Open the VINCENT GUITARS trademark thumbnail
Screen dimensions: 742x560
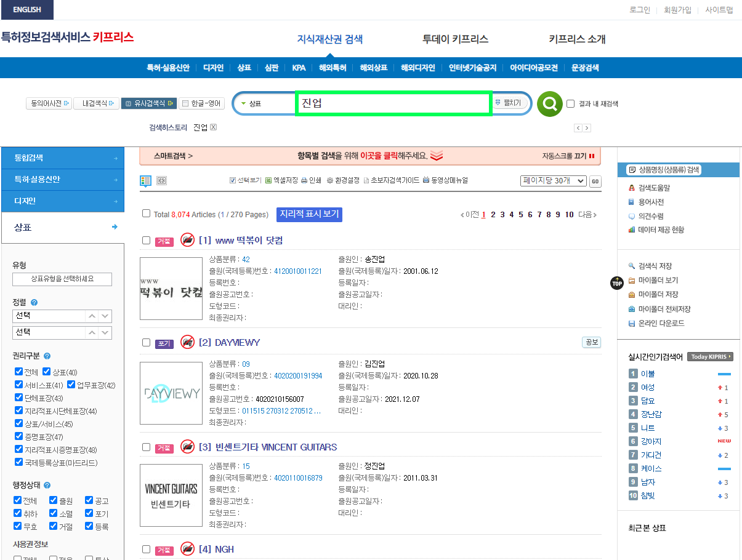click(171, 495)
